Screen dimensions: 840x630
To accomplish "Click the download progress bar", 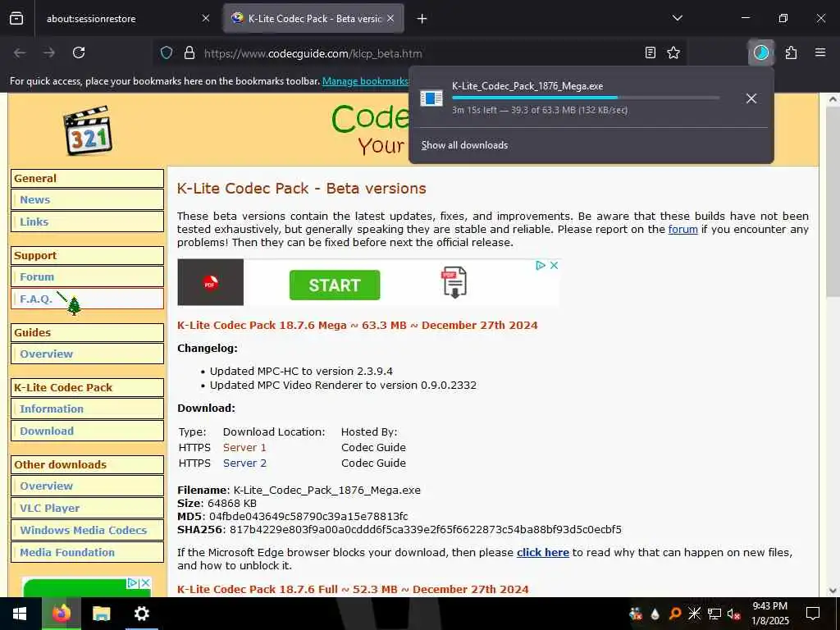I will click(586, 98).
